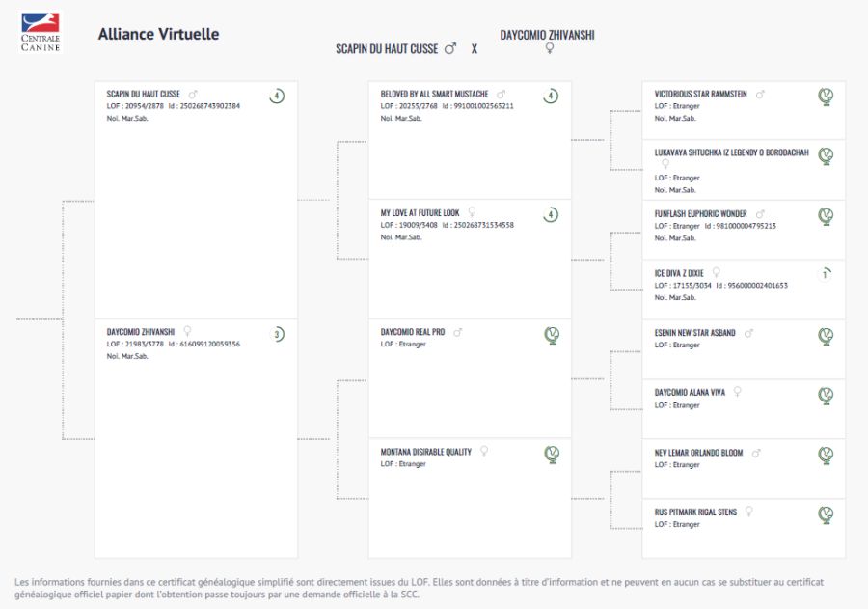Screen dimensions: 868x609
Task: Click medal icon beside Esenin New Star Asband
Action: coord(826,335)
